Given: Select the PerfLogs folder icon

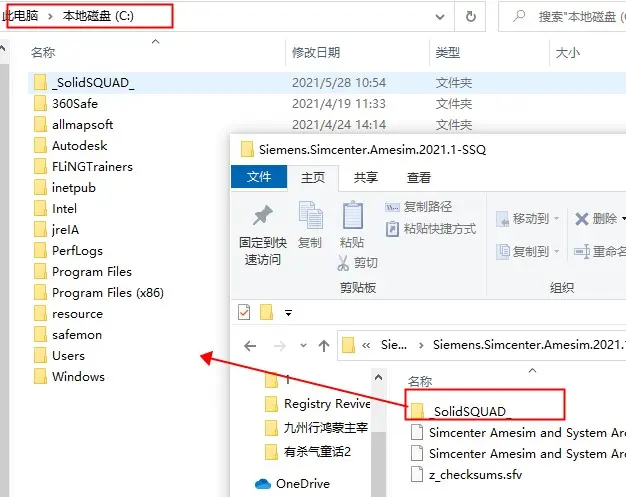Looking at the screenshot, I should coord(40,251).
